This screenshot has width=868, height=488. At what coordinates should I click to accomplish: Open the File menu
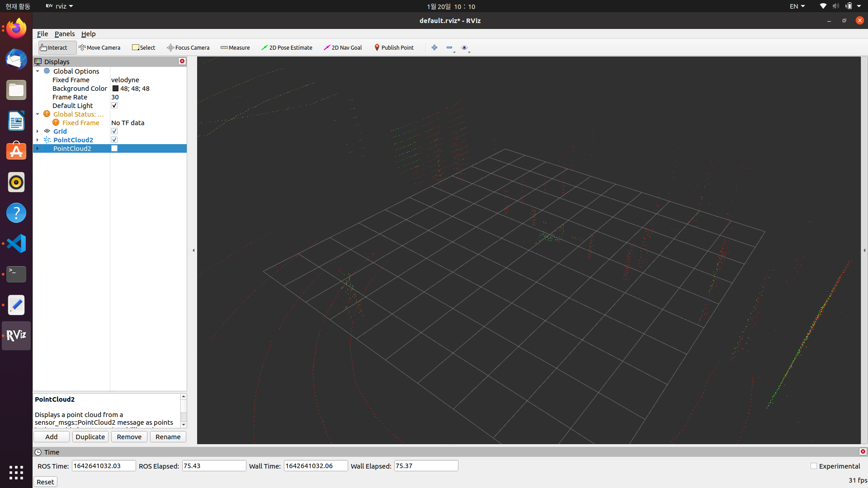pos(42,34)
